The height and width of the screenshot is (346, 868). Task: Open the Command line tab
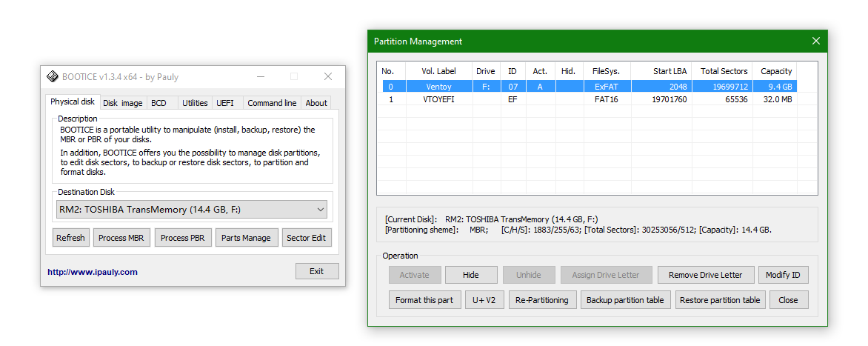272,103
